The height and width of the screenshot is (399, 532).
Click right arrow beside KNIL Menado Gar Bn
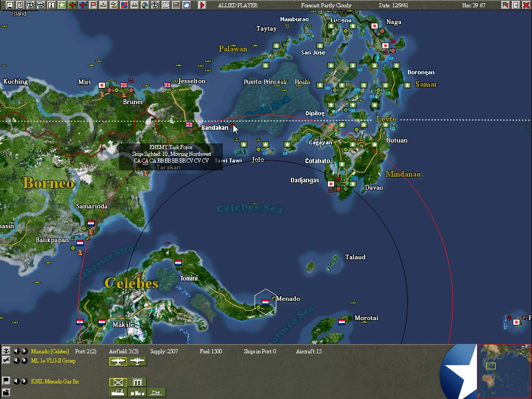(24, 381)
